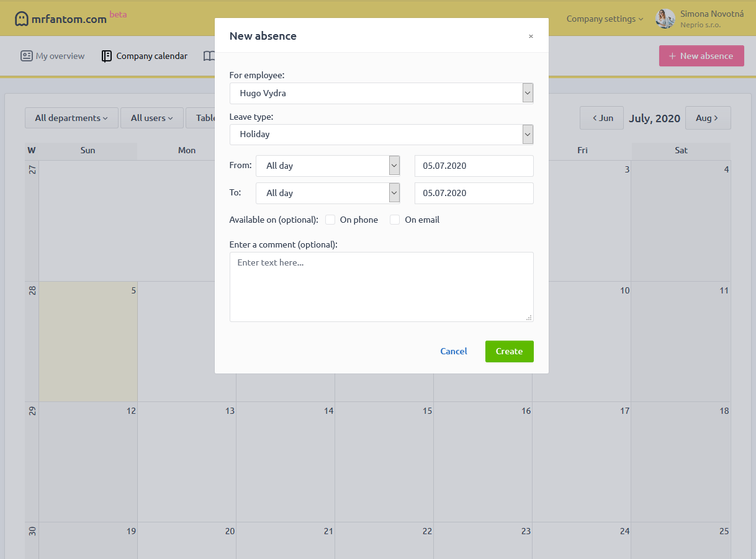Image resolution: width=756 pixels, height=559 pixels.
Task: Open the My overview tab
Action: tap(52, 56)
